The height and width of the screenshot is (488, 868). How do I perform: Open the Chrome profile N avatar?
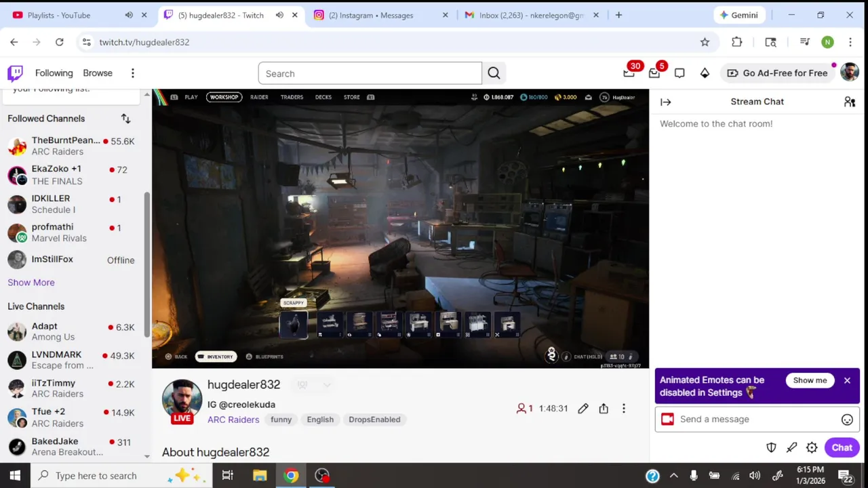tap(827, 42)
